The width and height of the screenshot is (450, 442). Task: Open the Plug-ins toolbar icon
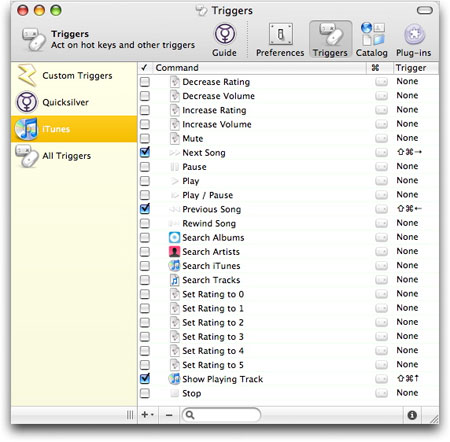pos(414,34)
